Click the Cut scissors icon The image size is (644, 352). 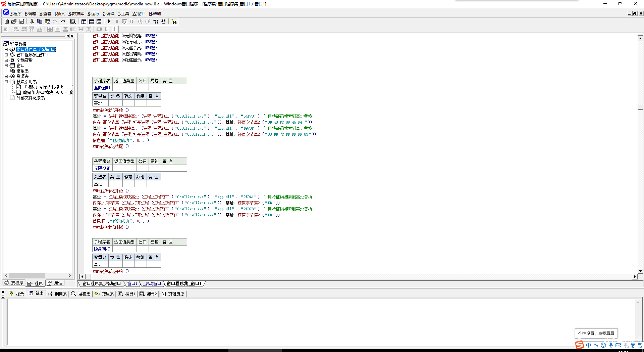(x=32, y=21)
